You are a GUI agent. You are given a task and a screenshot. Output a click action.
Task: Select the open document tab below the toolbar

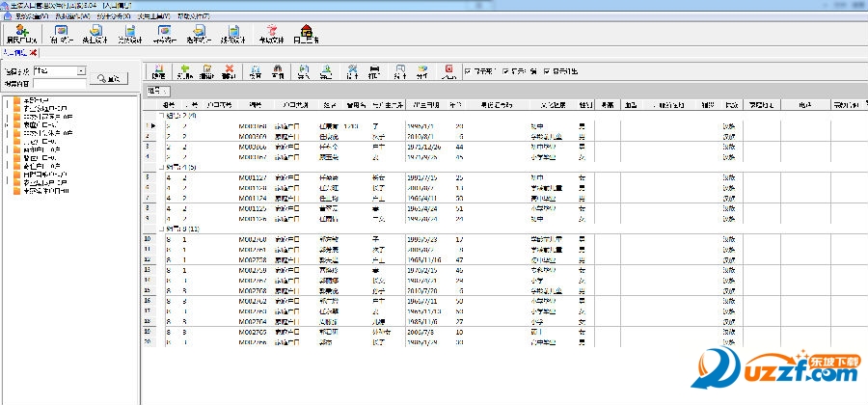(x=15, y=52)
